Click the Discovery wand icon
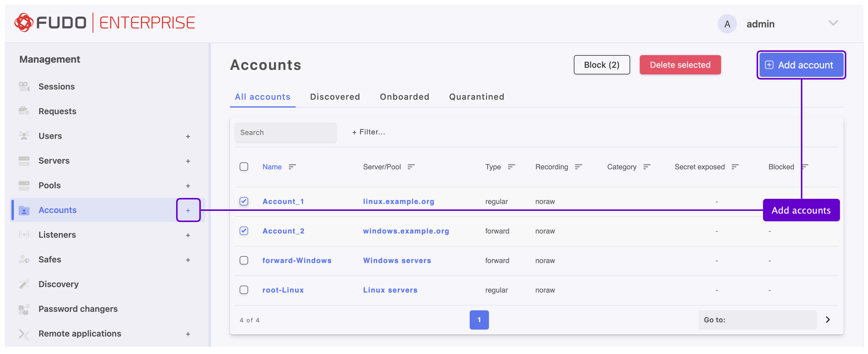 [24, 284]
